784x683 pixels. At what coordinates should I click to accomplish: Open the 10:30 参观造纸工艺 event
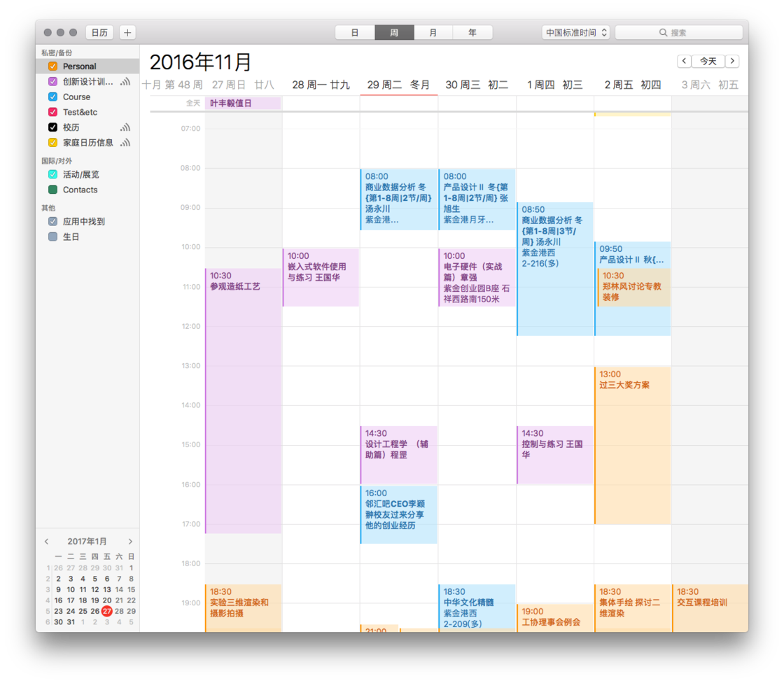243,401
